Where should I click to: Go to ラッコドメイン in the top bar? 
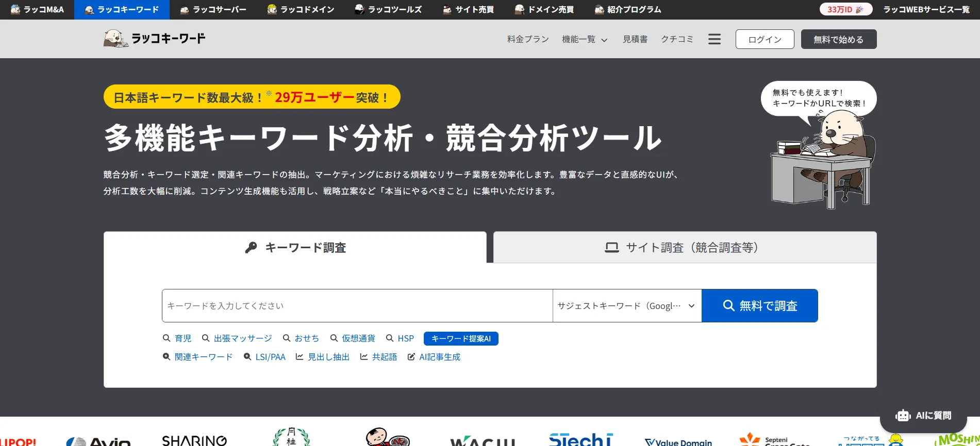coord(301,9)
